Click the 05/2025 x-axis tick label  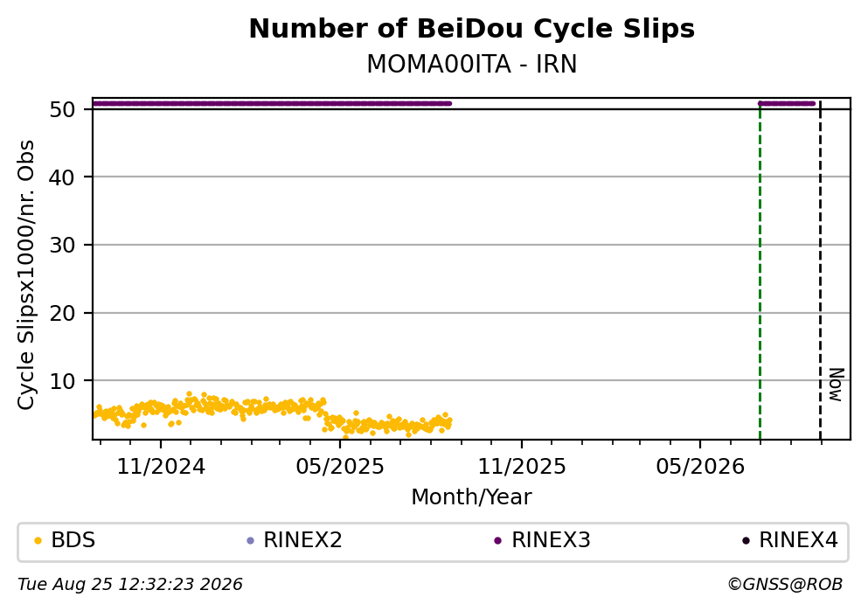coord(340,467)
